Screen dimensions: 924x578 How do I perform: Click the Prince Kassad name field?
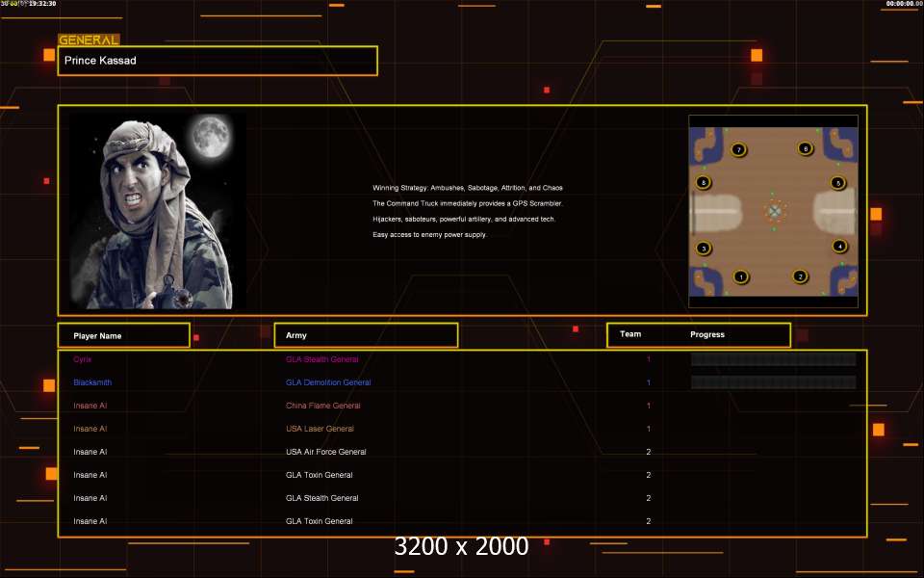click(218, 61)
